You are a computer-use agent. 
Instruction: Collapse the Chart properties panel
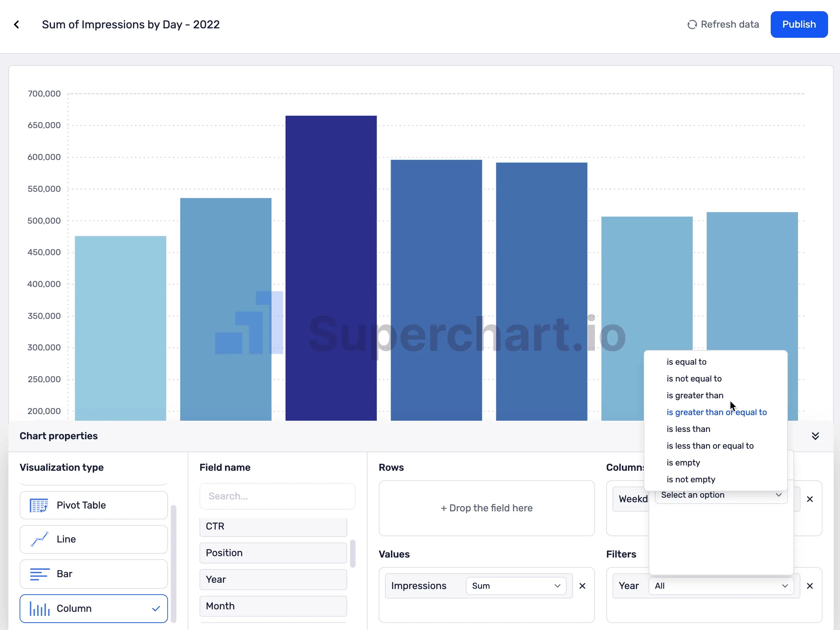pyautogui.click(x=815, y=435)
